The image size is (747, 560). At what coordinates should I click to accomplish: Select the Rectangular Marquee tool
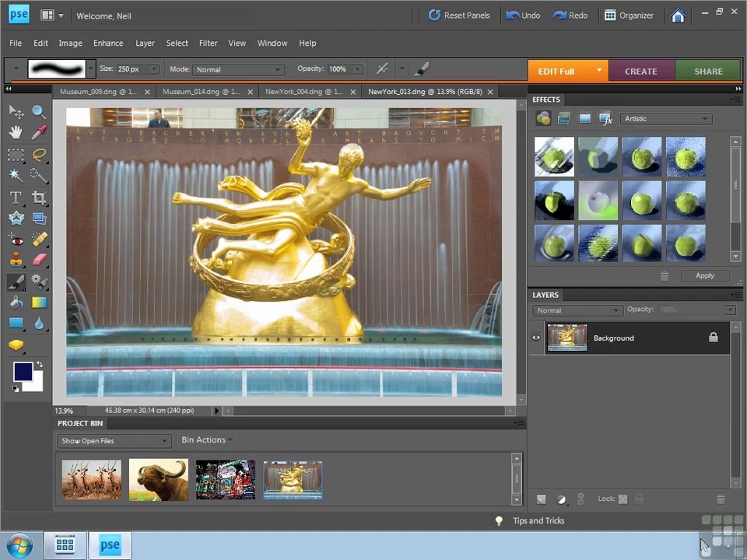click(x=16, y=154)
